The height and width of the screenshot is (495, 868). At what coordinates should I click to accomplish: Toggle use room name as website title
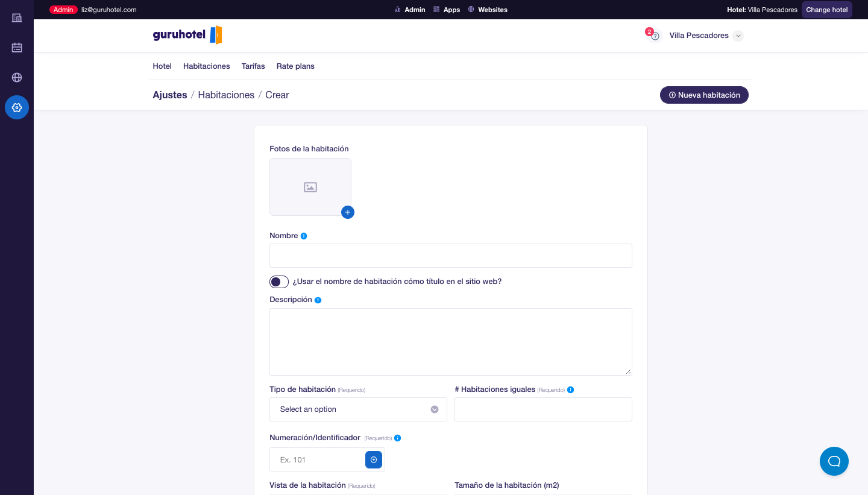279,282
